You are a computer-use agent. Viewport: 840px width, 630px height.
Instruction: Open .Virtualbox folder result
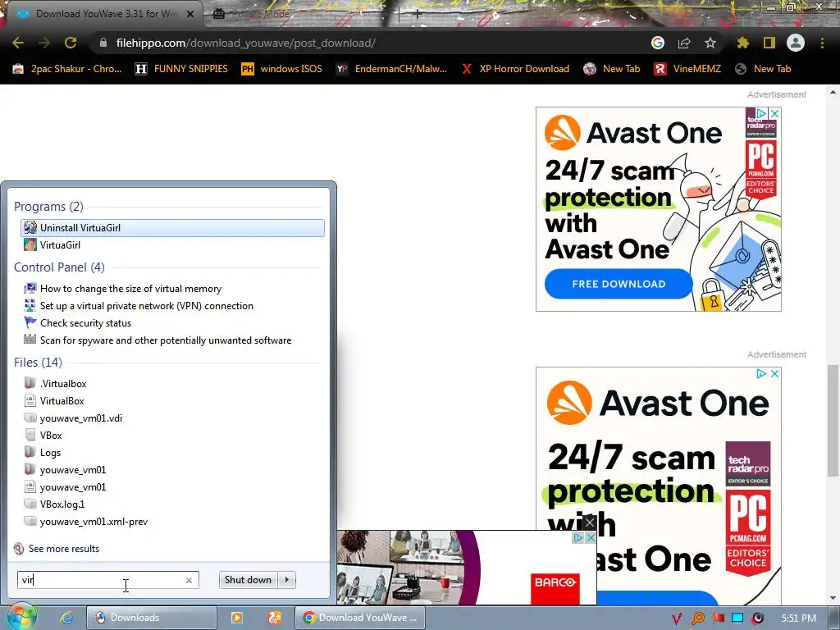tap(172, 384)
